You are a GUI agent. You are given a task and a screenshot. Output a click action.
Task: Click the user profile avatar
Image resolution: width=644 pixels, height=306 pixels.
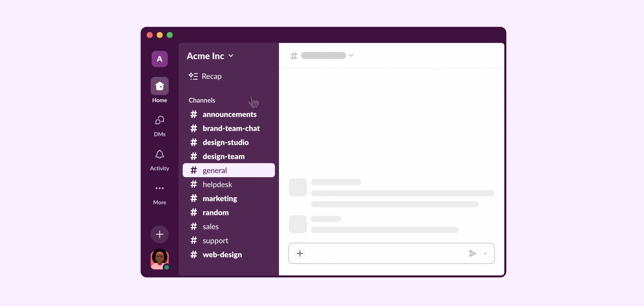pos(159,259)
